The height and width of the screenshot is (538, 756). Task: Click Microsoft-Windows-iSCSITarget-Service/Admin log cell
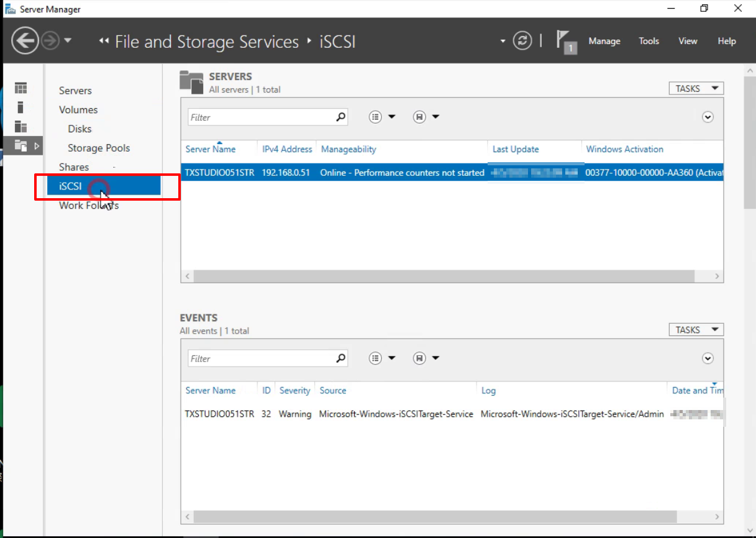coord(572,414)
